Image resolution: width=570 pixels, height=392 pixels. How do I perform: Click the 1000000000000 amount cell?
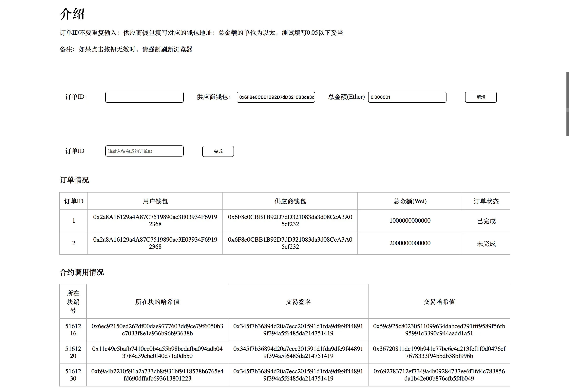[x=410, y=221]
